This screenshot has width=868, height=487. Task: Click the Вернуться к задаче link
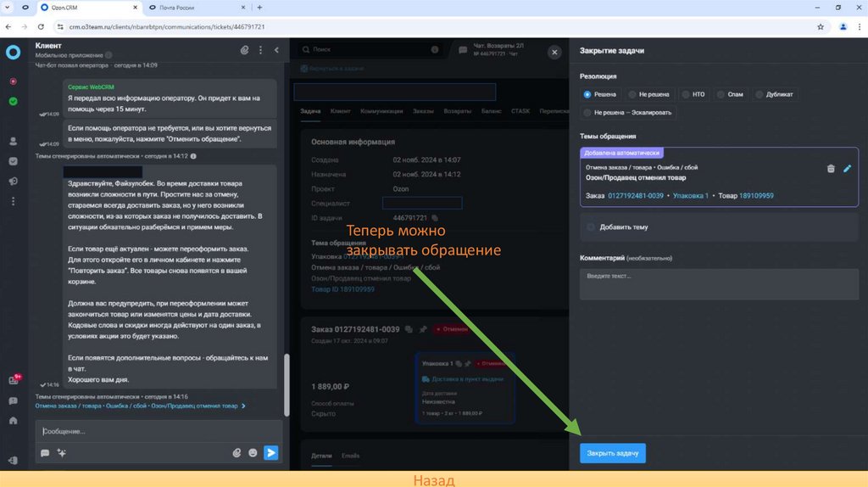(x=332, y=69)
